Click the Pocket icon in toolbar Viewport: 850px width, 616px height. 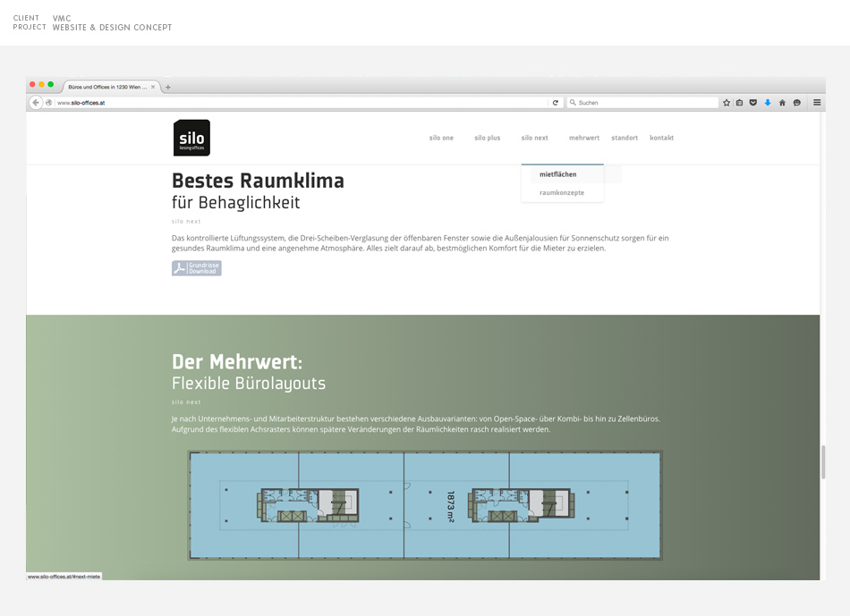pos(753,103)
